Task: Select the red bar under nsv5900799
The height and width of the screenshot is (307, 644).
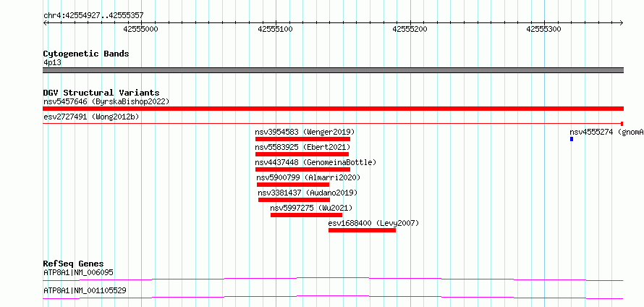Action: (x=293, y=185)
